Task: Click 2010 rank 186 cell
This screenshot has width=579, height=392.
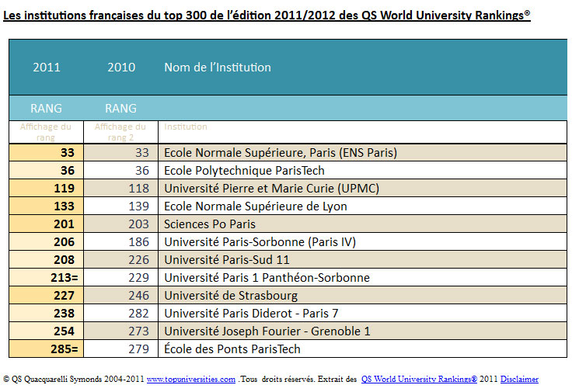Action: click(120, 241)
